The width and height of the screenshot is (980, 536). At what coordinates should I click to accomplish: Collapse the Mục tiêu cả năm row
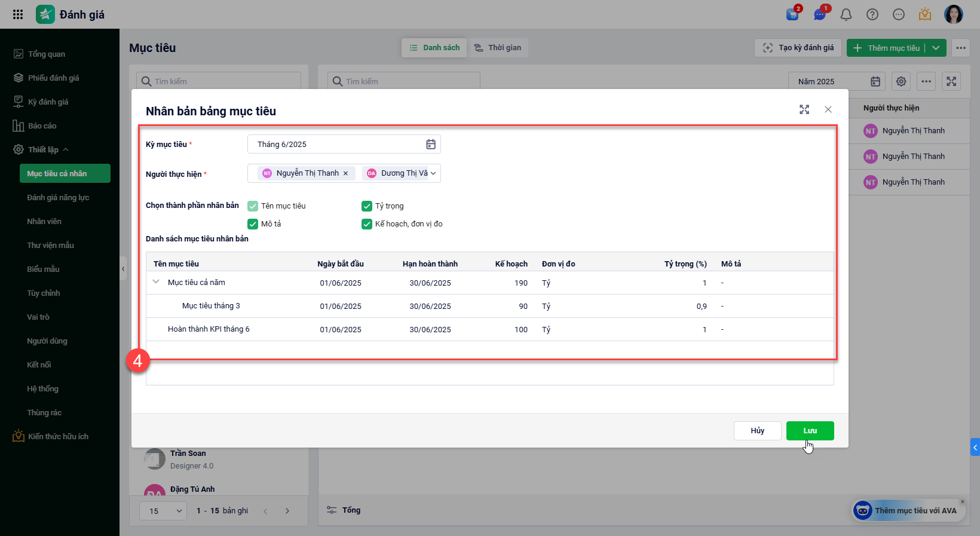(156, 282)
